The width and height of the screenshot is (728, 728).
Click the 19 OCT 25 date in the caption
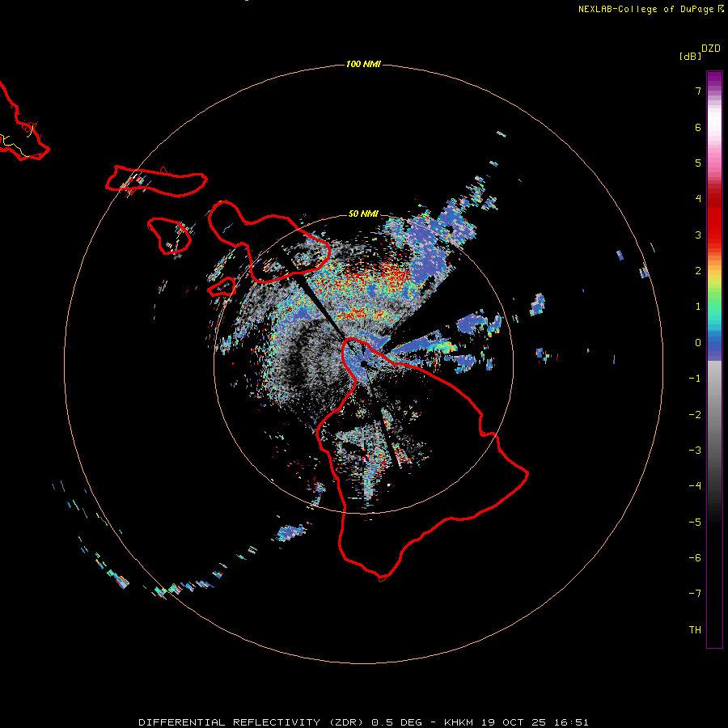[x=515, y=722]
